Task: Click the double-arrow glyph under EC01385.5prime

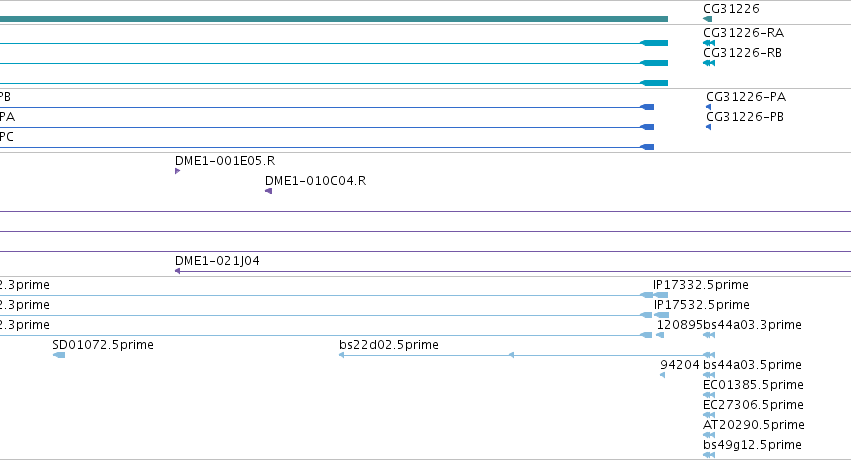Action: click(709, 395)
